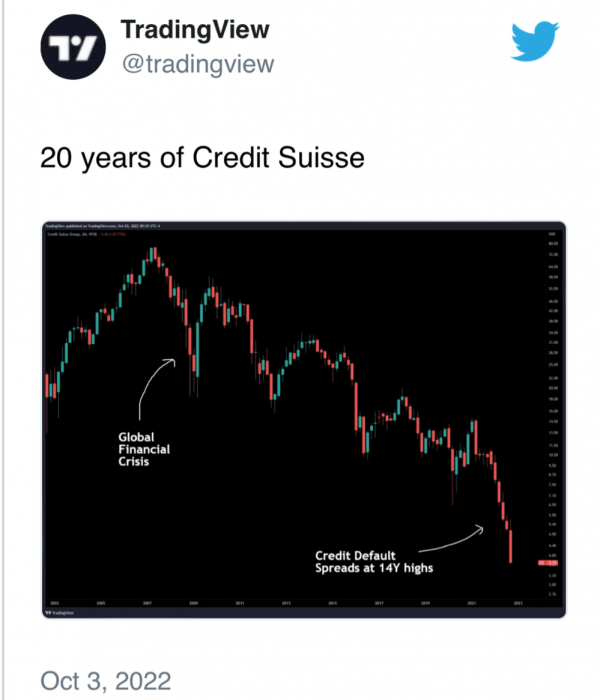Open the @tradingview handle link
Viewport: 600px width, 700px height.
pos(197,63)
